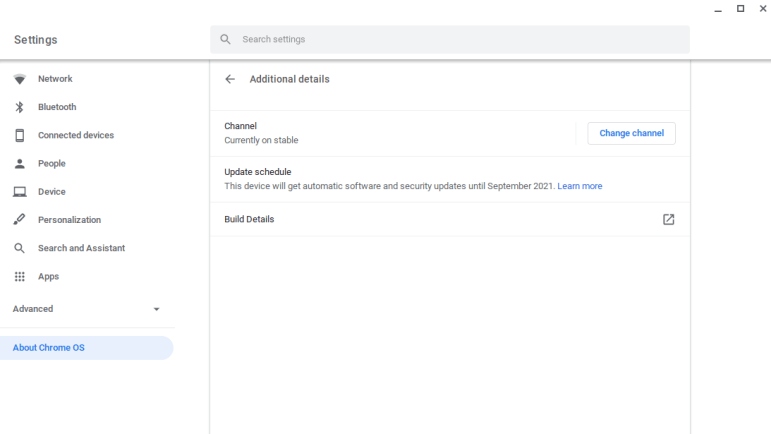Maximize the Settings window
The width and height of the screenshot is (771, 434).
pos(740,9)
